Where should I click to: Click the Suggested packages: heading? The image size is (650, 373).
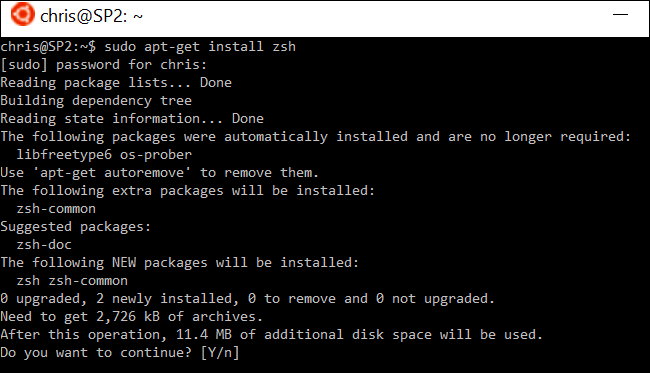pyautogui.click(x=75, y=227)
